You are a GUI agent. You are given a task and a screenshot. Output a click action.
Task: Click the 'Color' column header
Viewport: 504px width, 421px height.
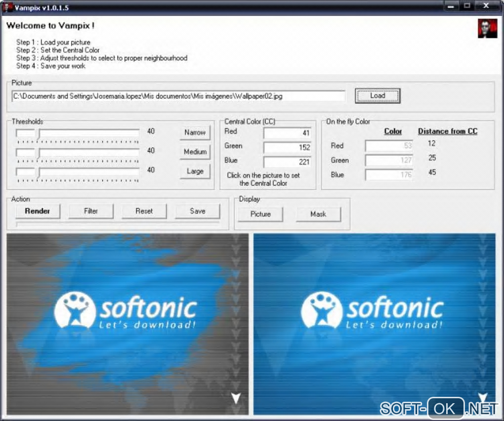click(x=393, y=131)
